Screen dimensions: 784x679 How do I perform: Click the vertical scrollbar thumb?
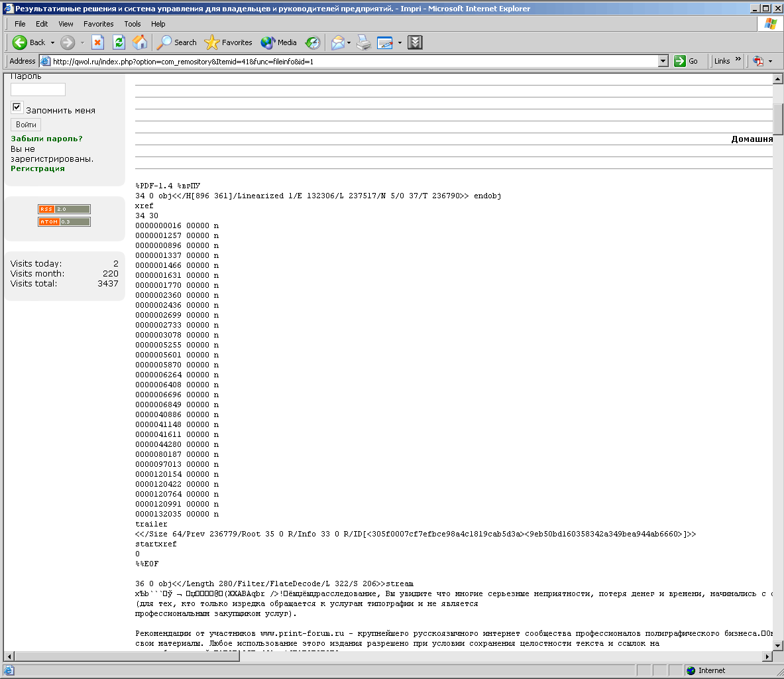coord(777,119)
